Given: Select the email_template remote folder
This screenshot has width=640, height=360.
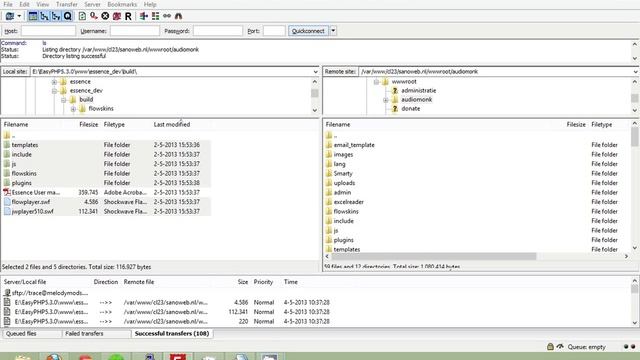Looking at the screenshot, I should click(354, 145).
